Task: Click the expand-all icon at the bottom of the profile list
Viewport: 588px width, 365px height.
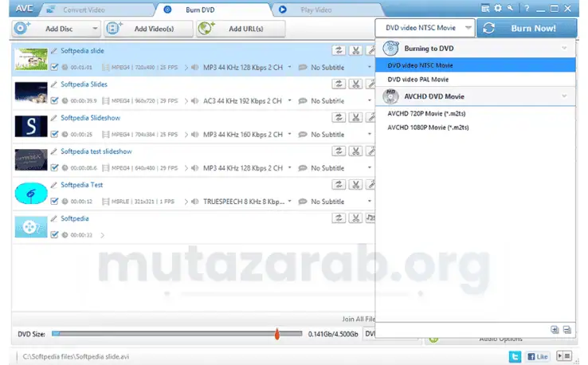Action: tap(555, 330)
